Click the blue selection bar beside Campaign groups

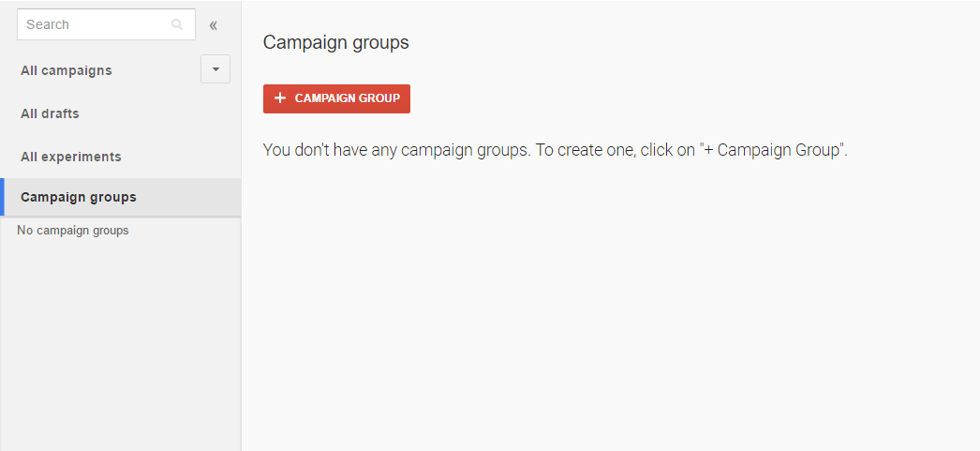2,197
